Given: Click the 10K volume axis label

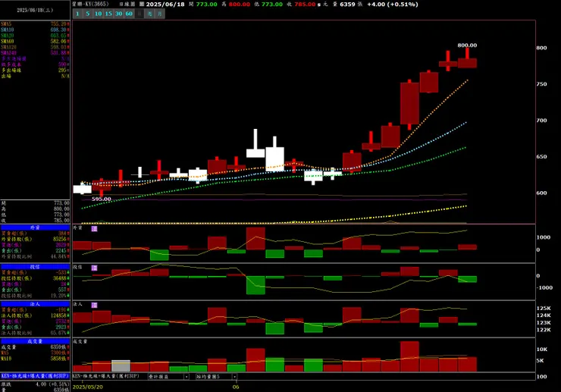Looking at the screenshot, I should tap(542, 350).
